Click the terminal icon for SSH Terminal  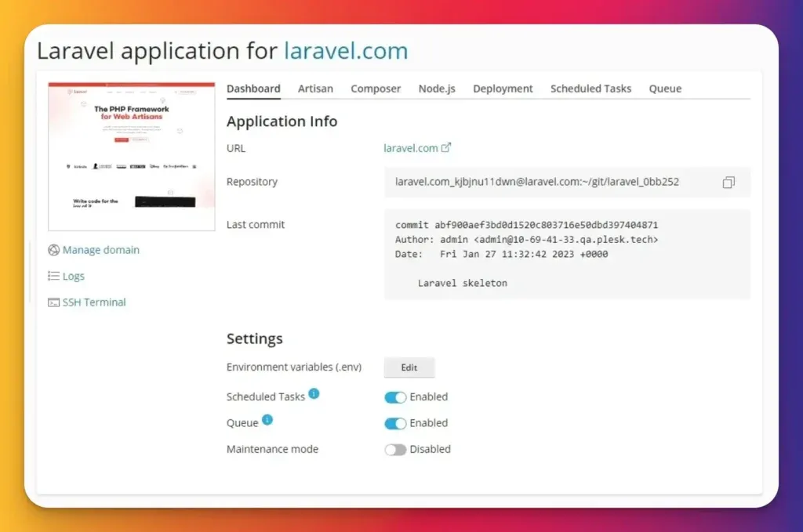[53, 302]
